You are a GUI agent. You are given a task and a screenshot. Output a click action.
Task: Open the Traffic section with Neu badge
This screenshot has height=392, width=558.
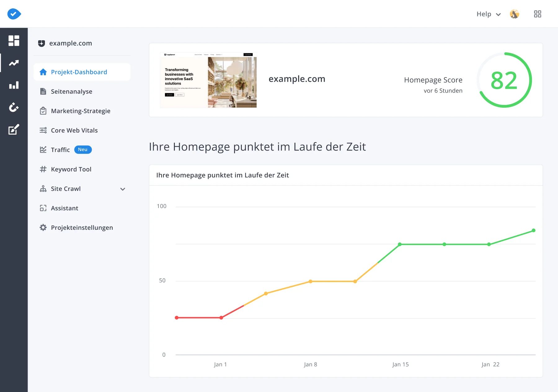(61, 150)
